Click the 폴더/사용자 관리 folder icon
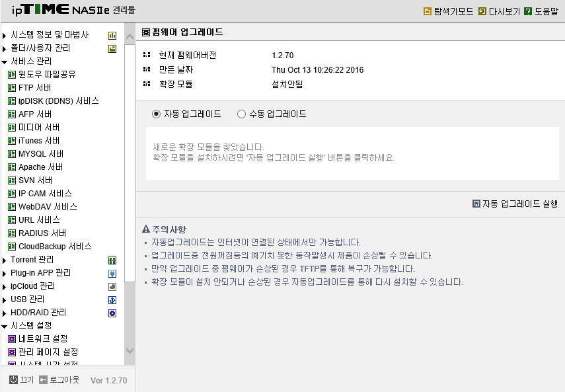 (112, 49)
